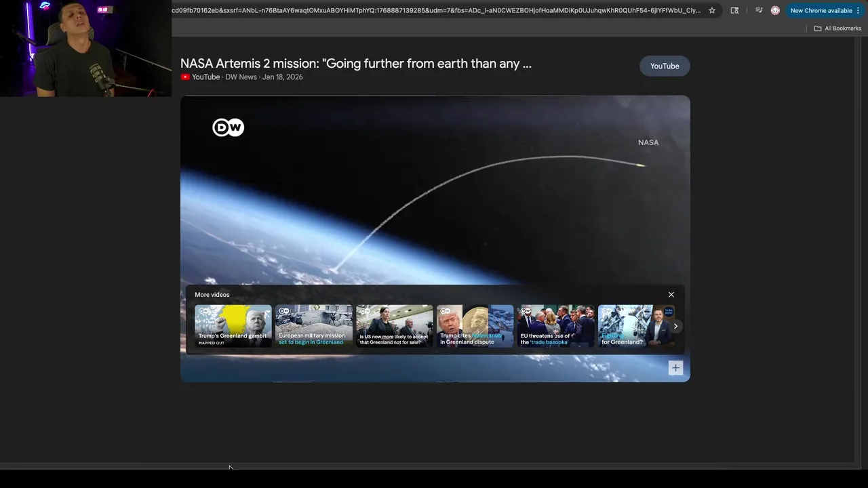Open the Chrome profile avatar

775,10
